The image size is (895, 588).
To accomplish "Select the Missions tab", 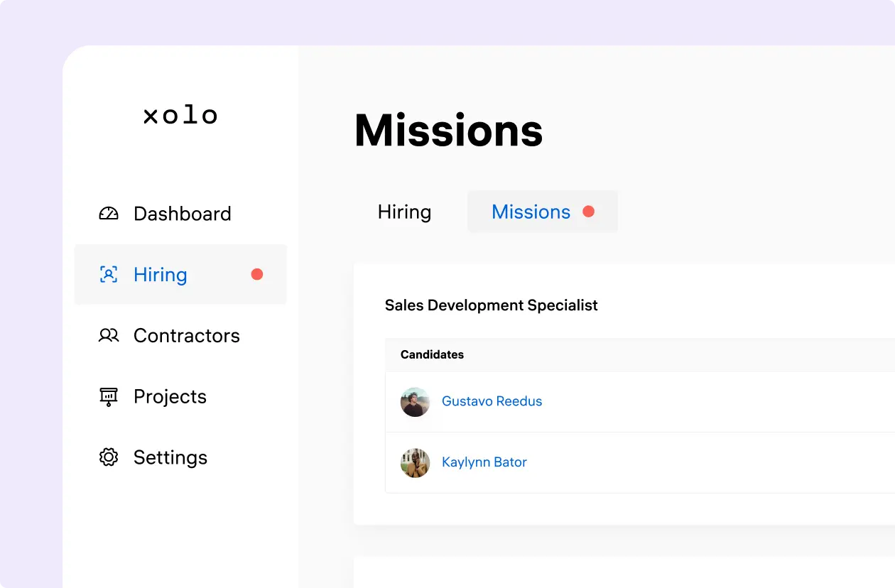I will (531, 211).
